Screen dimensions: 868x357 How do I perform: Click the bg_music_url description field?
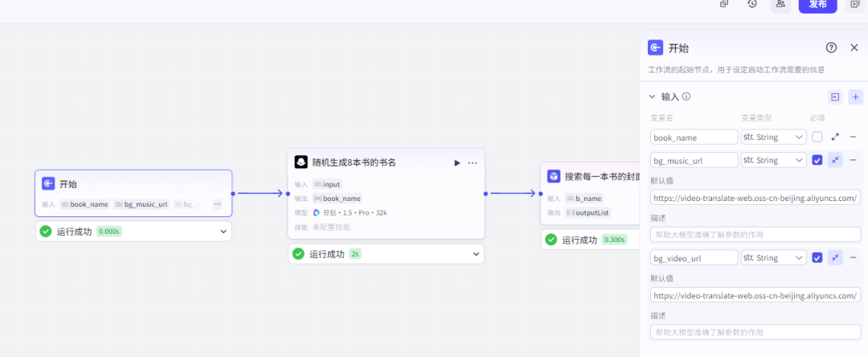[x=755, y=235]
